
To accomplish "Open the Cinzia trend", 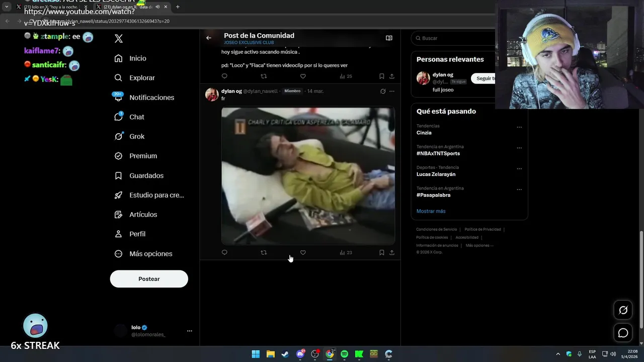I will click(x=424, y=133).
